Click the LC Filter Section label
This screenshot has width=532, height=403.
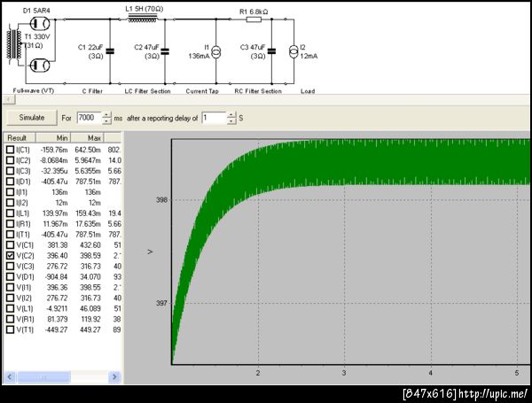click(x=147, y=91)
